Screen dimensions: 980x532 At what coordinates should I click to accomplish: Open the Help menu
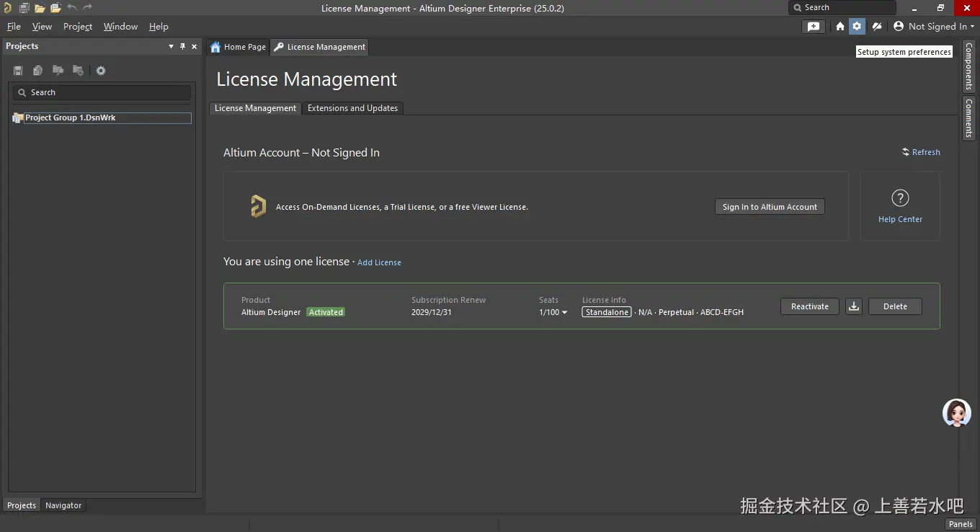click(x=159, y=27)
